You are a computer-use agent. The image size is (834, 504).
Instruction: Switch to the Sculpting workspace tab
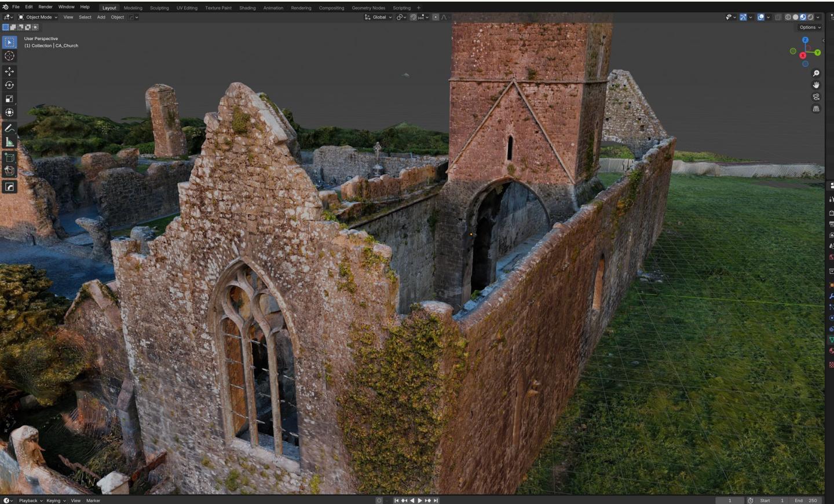point(159,8)
